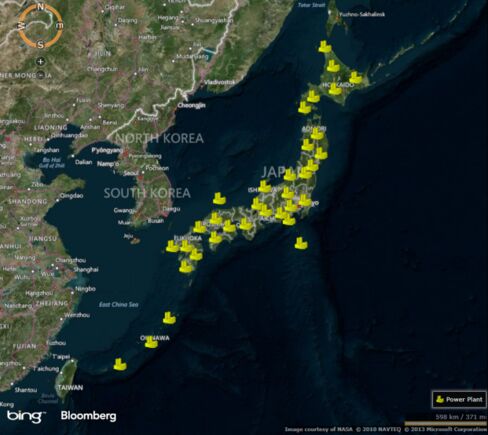This screenshot has height=435, width=488.
Task: Click the Harbin city label
Action: [147, 37]
